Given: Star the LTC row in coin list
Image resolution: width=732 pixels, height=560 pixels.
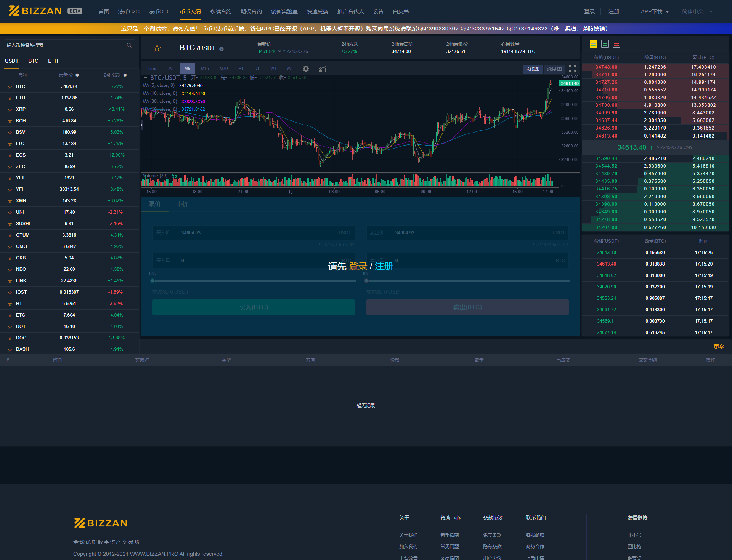Looking at the screenshot, I should 10,144.
